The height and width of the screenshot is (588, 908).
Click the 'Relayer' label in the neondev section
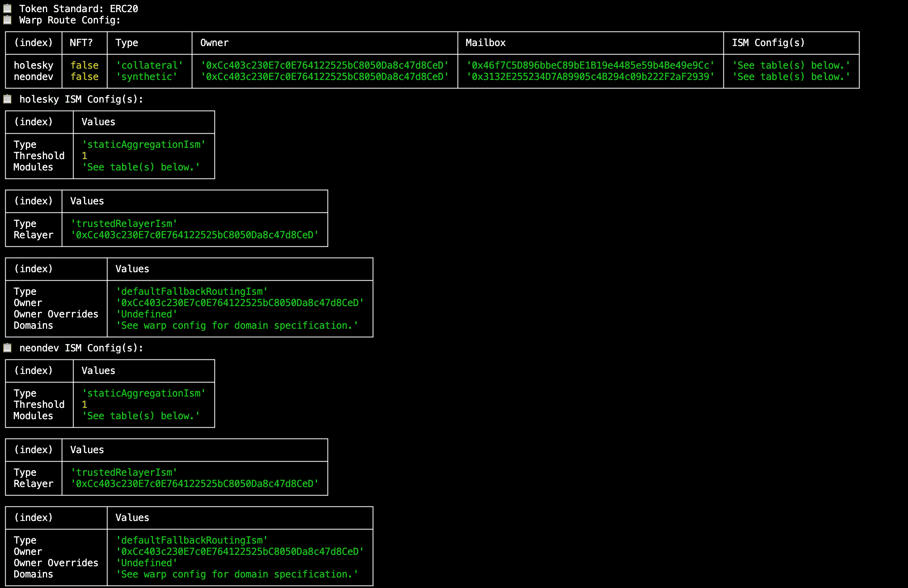(x=34, y=484)
